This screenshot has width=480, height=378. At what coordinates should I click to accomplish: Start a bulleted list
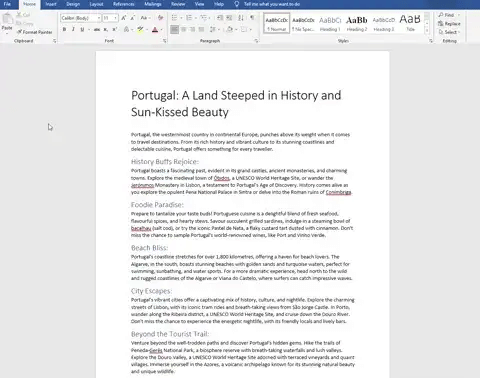[174, 18]
